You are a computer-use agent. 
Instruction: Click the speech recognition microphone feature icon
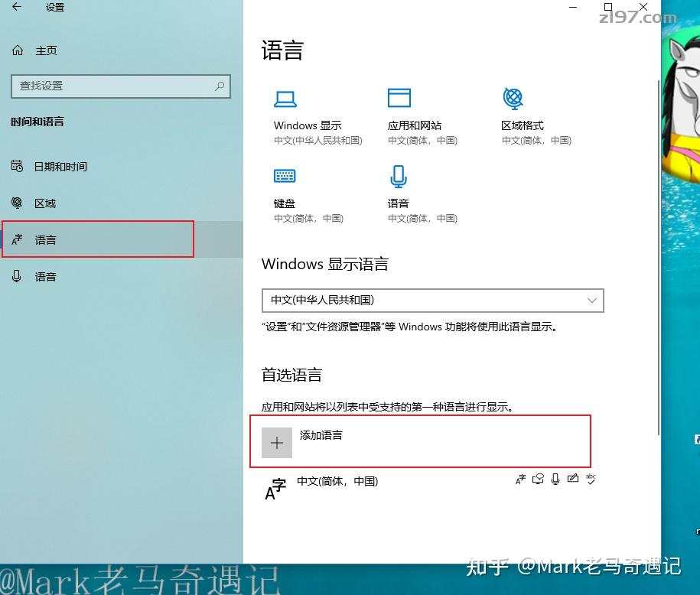[x=555, y=479]
